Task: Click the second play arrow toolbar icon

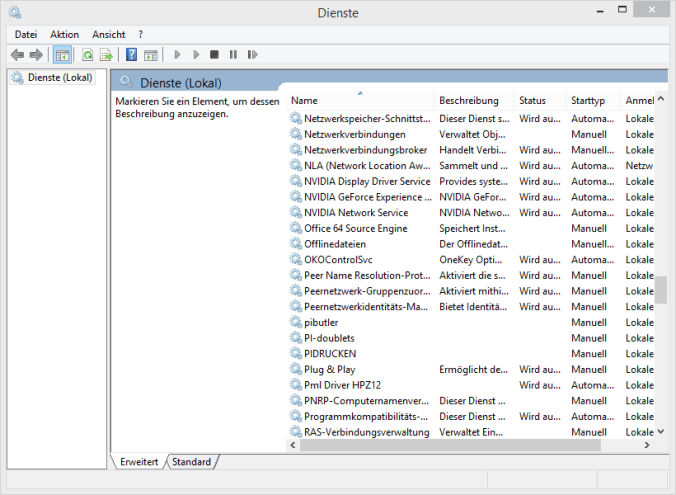Action: pos(196,55)
